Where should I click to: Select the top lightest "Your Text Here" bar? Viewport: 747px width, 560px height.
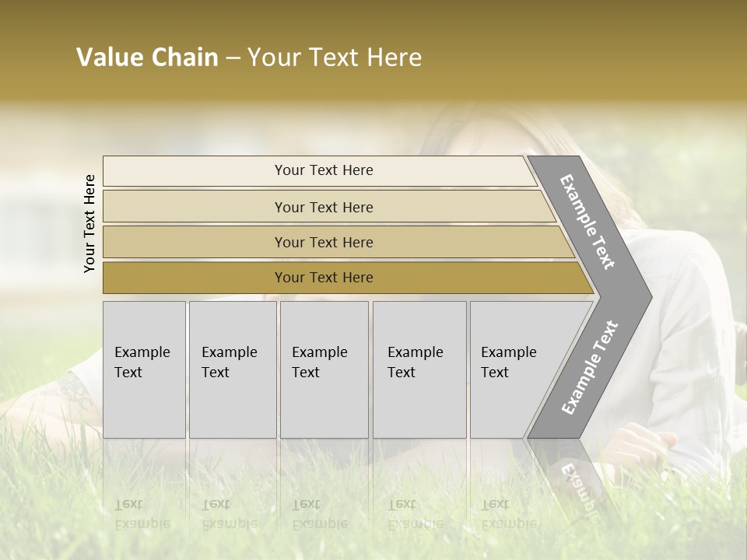tap(323, 170)
